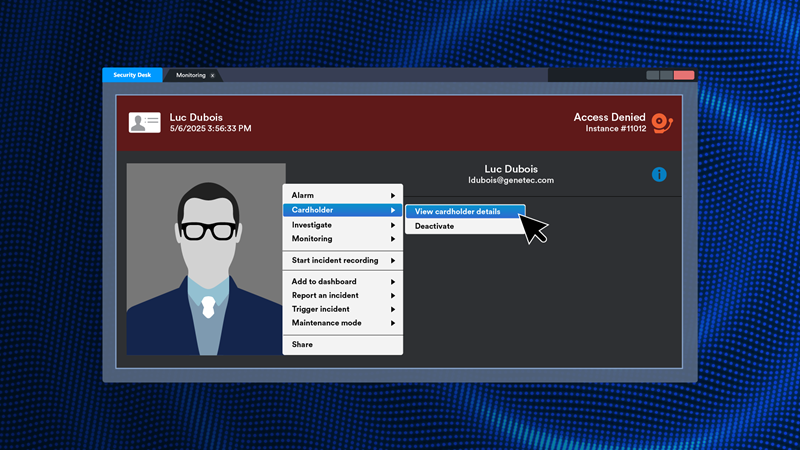
Task: Choose Deactivate in the cardholder submenu
Action: click(x=435, y=226)
